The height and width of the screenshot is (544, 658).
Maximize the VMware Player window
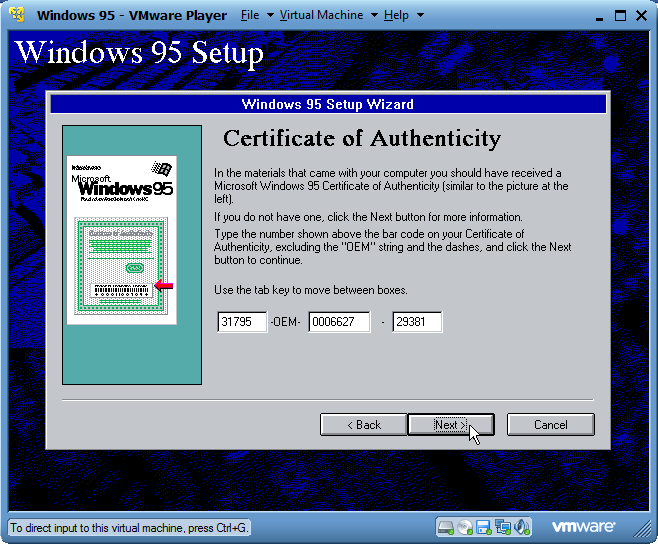tap(620, 16)
